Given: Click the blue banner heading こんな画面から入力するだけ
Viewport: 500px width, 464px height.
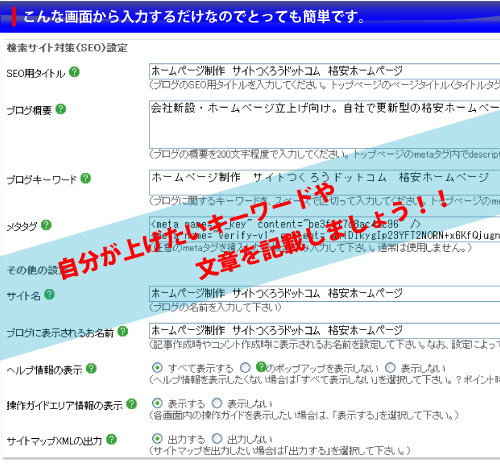Looking at the screenshot, I should point(194,17).
